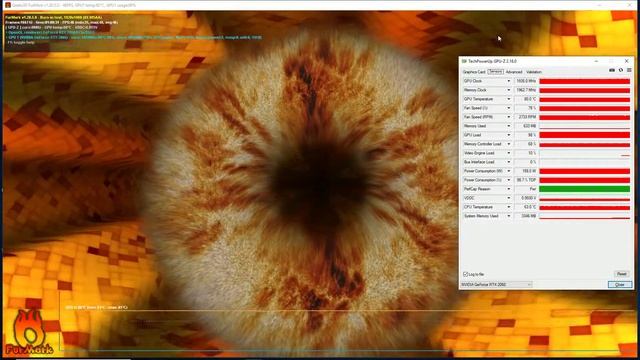This screenshot has height=360, width=640.
Task: Open the Bus Interface Load dropdown
Action: coord(509,162)
